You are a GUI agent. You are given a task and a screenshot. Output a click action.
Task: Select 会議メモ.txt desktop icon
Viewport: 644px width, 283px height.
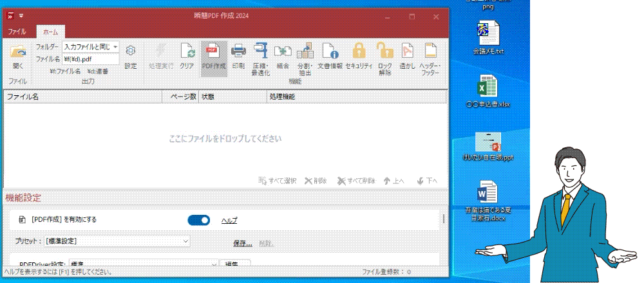(488, 38)
